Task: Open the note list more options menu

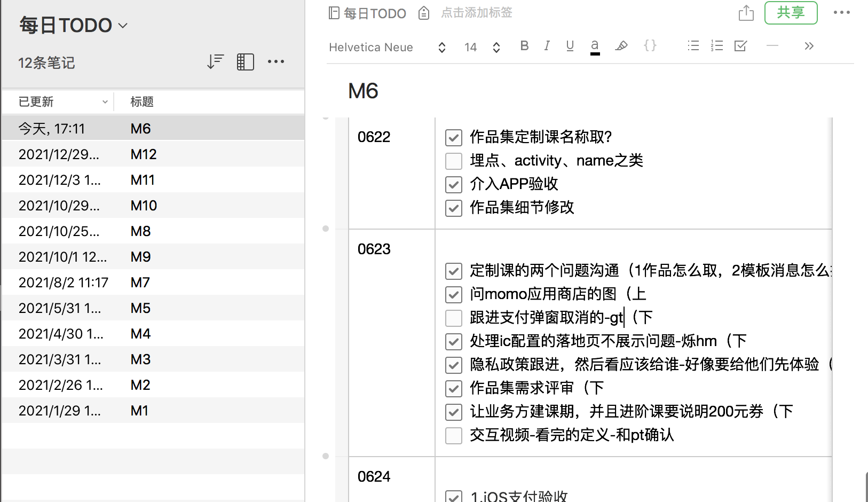Action: [x=276, y=62]
